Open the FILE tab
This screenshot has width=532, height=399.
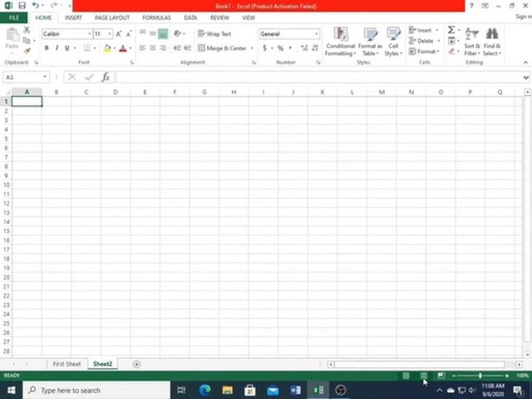coord(13,18)
